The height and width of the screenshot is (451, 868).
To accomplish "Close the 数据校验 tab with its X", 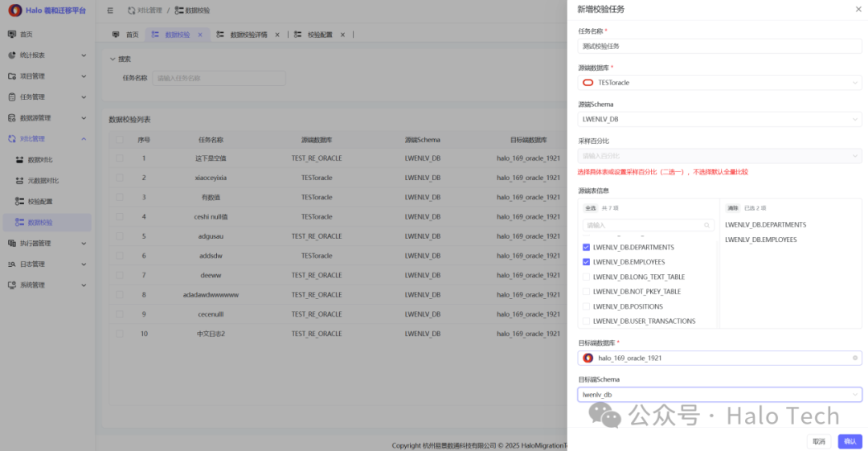I will (200, 35).
